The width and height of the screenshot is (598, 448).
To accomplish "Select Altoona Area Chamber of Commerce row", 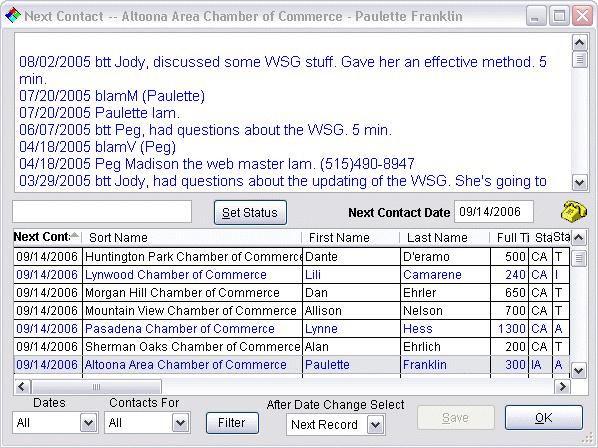I will 292,365.
